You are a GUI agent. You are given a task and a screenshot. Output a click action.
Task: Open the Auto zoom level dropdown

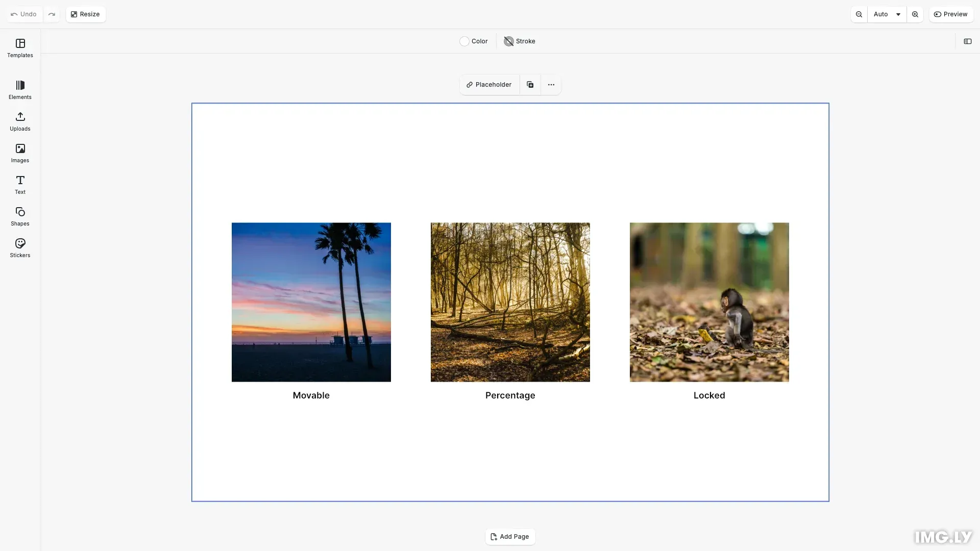pyautogui.click(x=887, y=14)
